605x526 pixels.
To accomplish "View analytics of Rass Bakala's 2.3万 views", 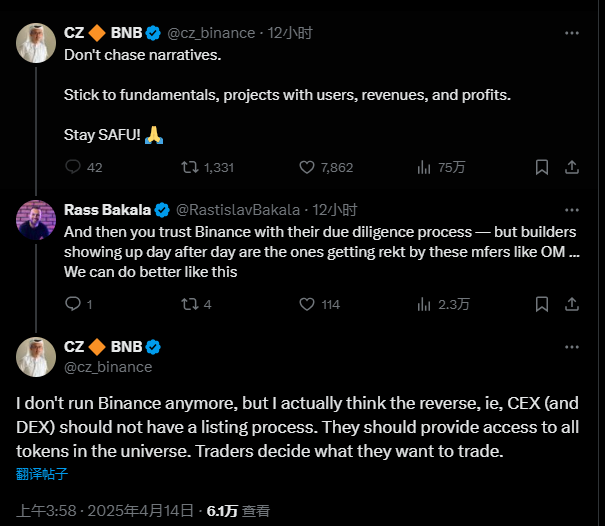I will tap(424, 304).
